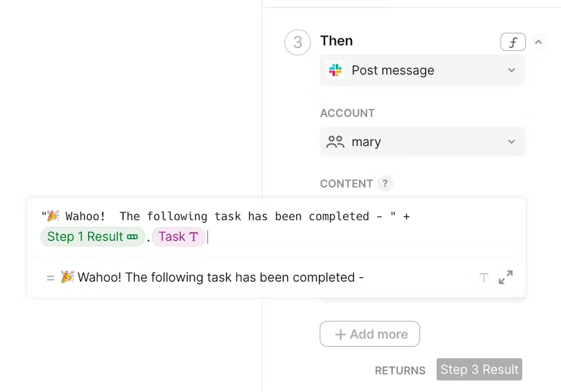
Task: Open the mary account dropdown
Action: point(422,141)
